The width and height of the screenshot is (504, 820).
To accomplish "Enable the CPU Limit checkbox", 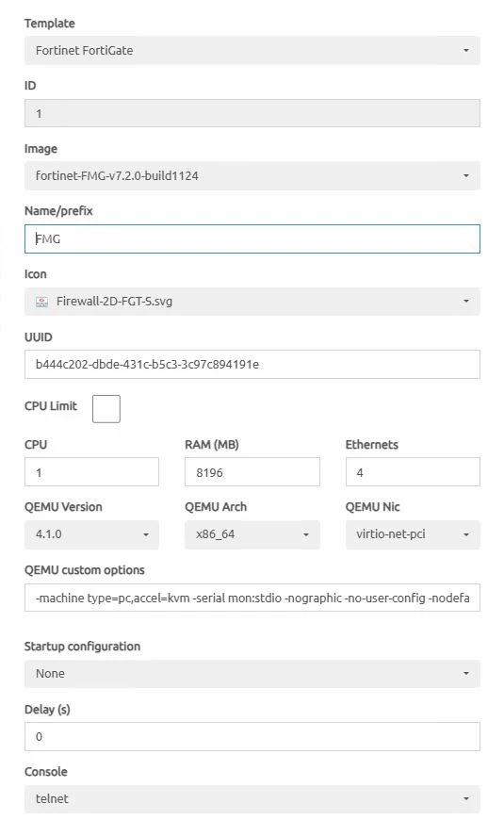I will point(106,408).
